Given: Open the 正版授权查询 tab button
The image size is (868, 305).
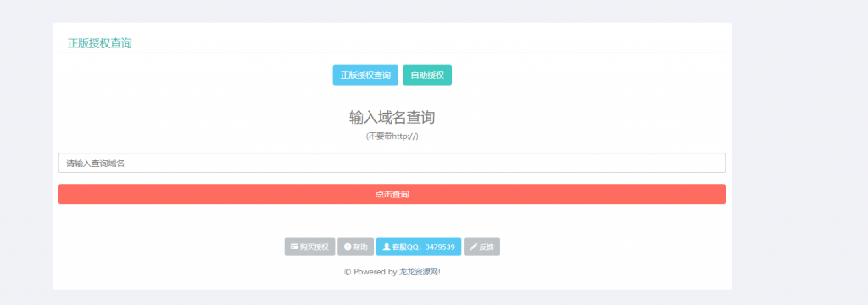Looking at the screenshot, I should click(365, 75).
